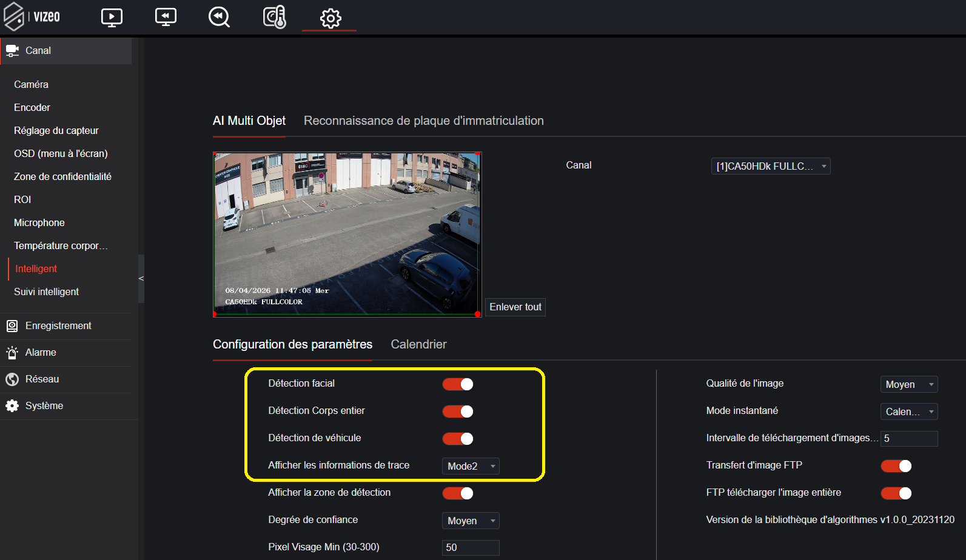Viewport: 966px width, 560px height.
Task: Open the temperature measurement icon
Action: 274,17
